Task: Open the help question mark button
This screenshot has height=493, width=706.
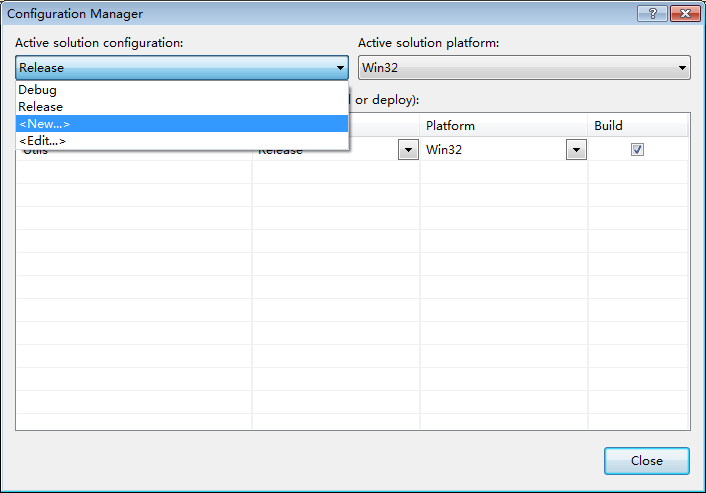Action: point(652,14)
